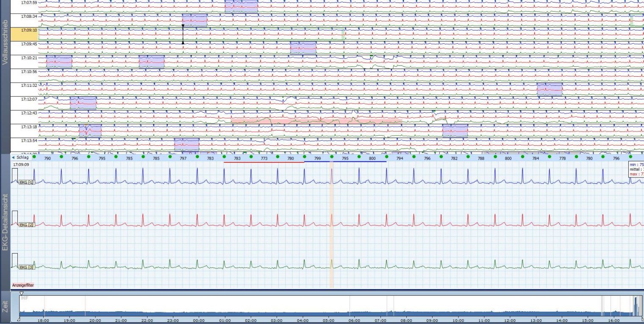
Task: Click the long pink artifact region in row 17:12:43
Action: 316,121
